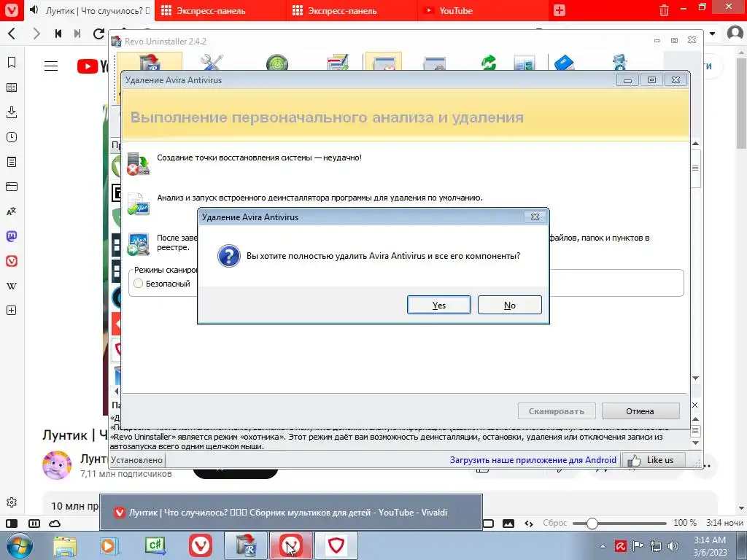
Task: Open page actions angle-brackets icon
Action: [529, 524]
